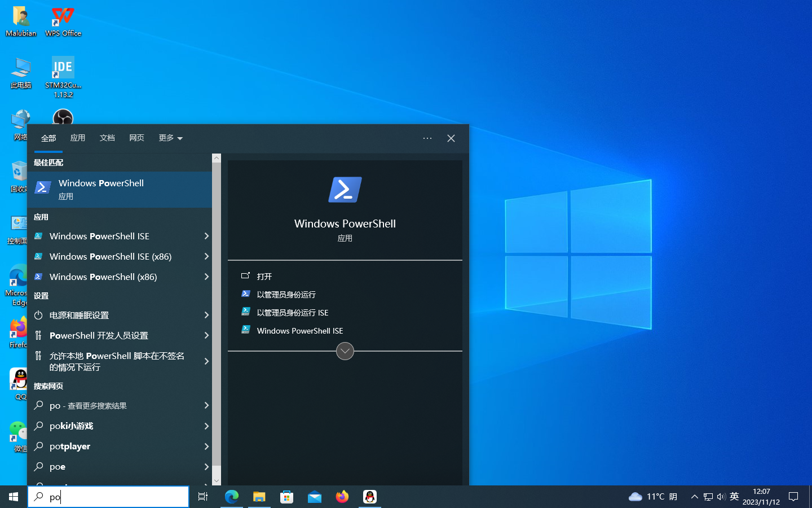Click the search results scrollbar down arrow
The image size is (812, 508).
click(217, 481)
